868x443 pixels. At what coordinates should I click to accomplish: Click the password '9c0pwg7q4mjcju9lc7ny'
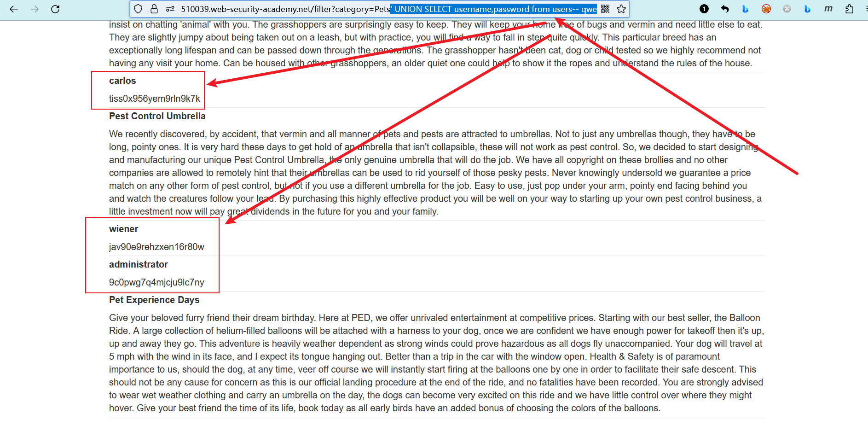tap(156, 282)
